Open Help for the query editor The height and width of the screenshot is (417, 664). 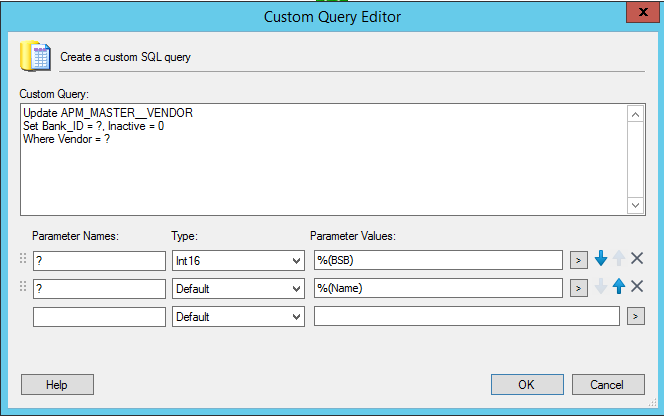(57, 384)
